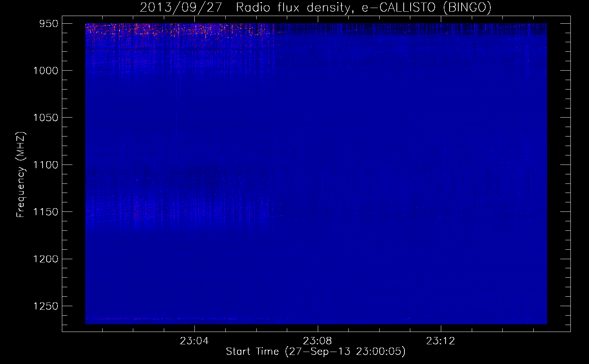Click the 'Frequency (MHZ)' axis label

pos(21,175)
